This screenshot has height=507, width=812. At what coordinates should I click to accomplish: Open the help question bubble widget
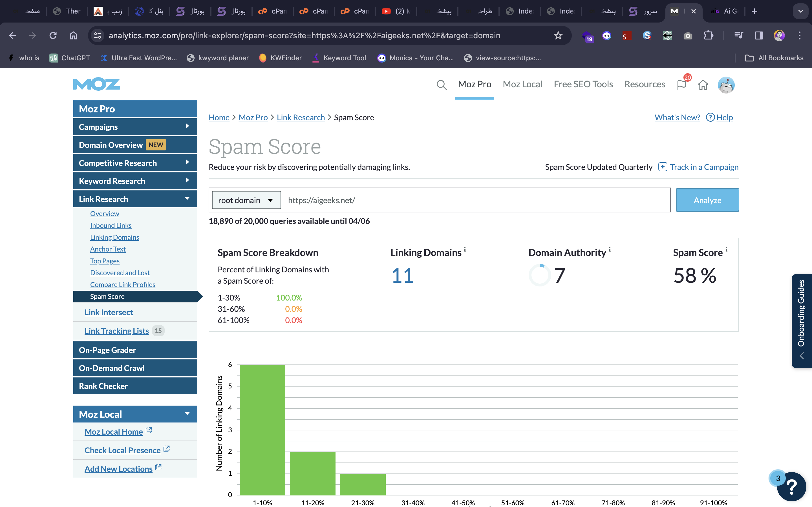click(x=791, y=486)
